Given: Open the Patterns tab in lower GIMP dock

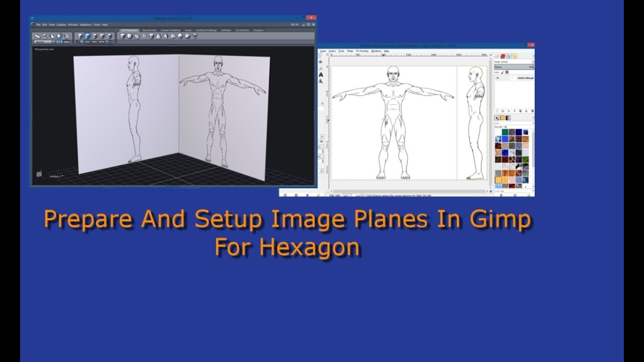Looking at the screenshot, I should 503,118.
